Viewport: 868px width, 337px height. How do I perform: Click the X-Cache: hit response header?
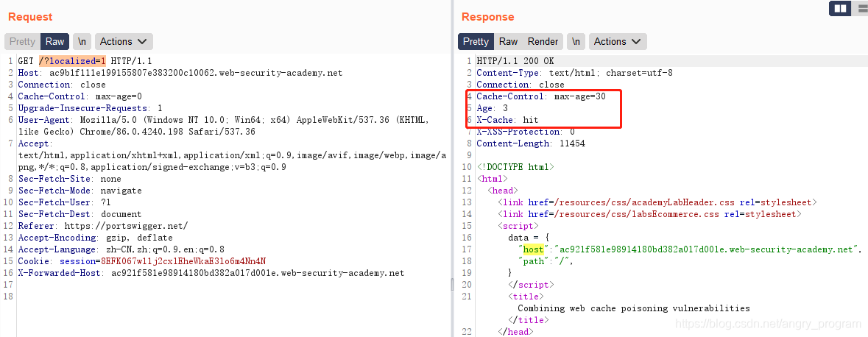(x=507, y=119)
